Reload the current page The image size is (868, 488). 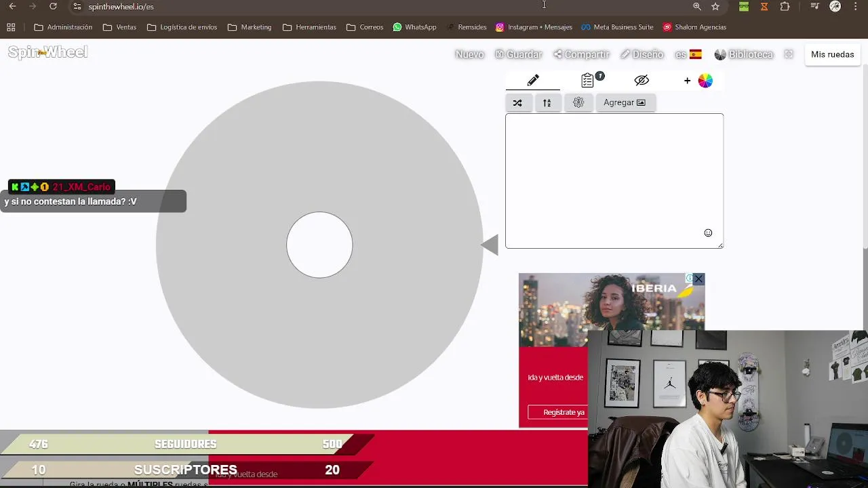point(53,6)
